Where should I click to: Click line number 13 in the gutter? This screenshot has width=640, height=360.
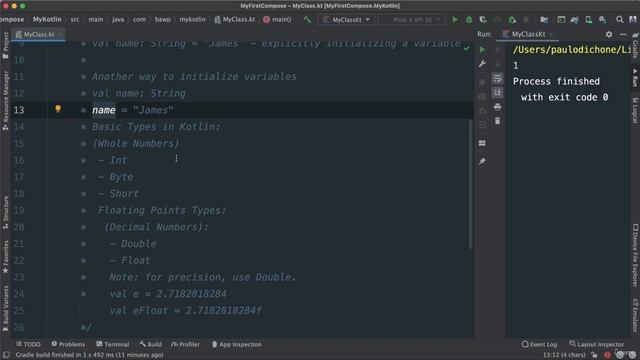click(19, 110)
